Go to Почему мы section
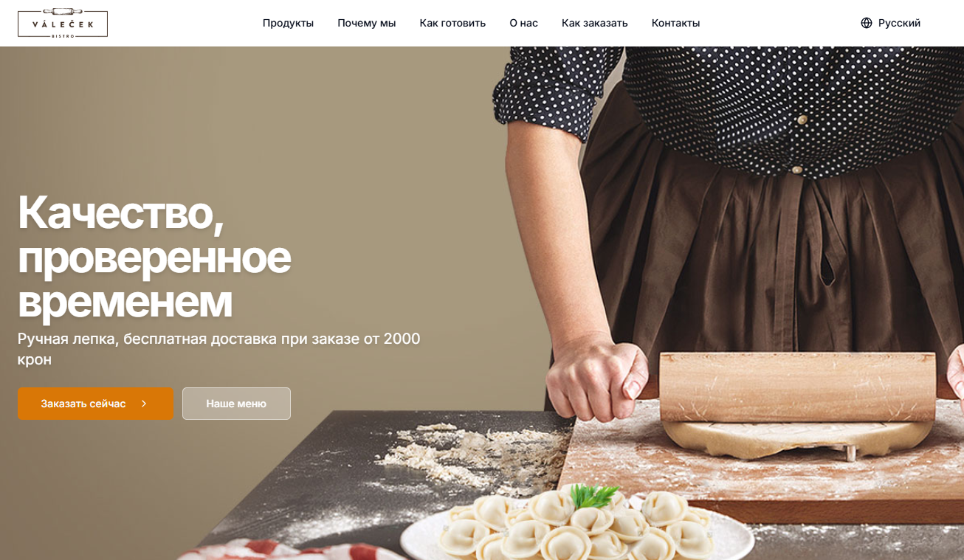 point(367,23)
